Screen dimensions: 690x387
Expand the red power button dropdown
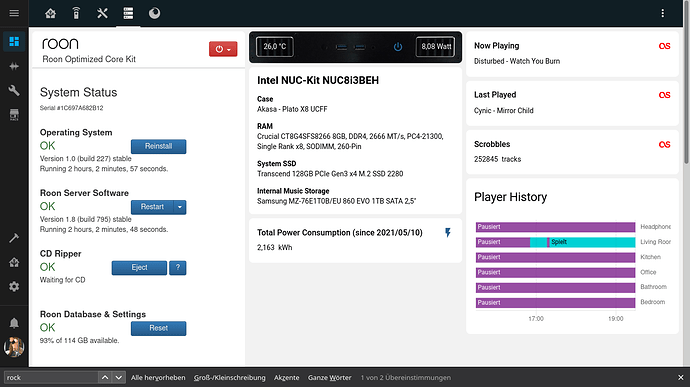(x=223, y=49)
